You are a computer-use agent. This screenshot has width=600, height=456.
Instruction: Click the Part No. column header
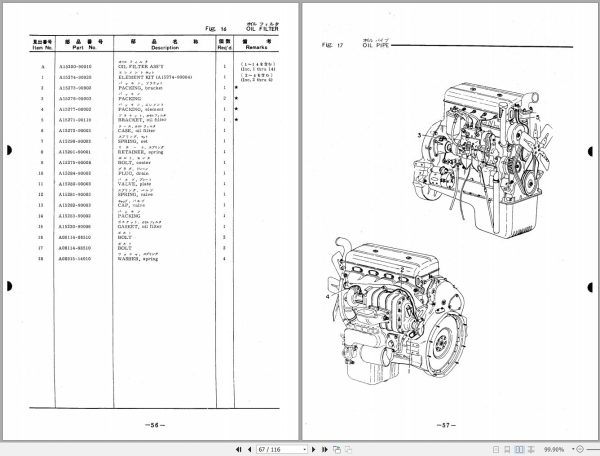pos(84,44)
